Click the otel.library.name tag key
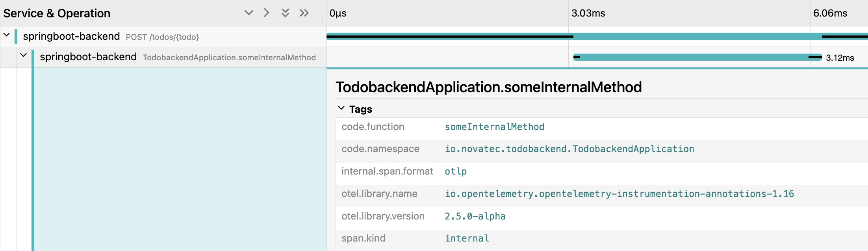 coord(379,193)
